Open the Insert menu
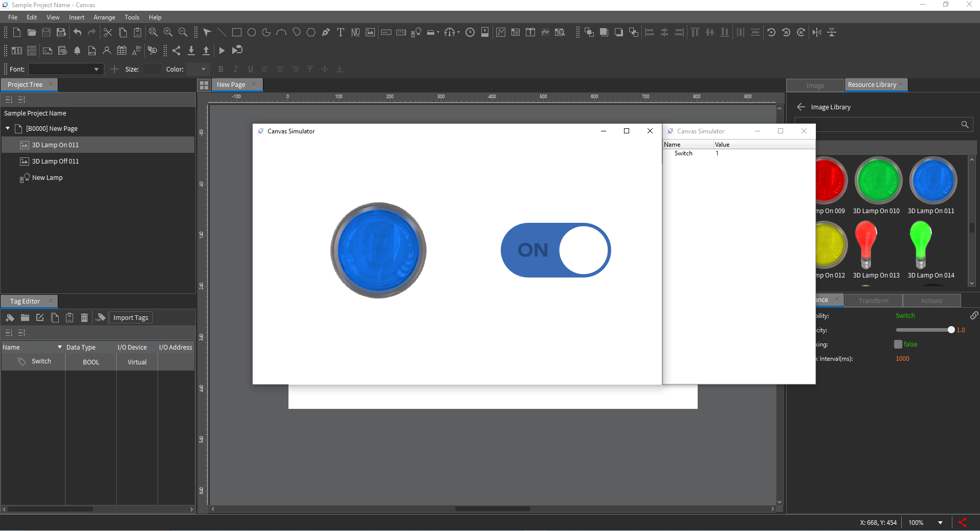Screen dimensions: 980x531 coord(76,17)
